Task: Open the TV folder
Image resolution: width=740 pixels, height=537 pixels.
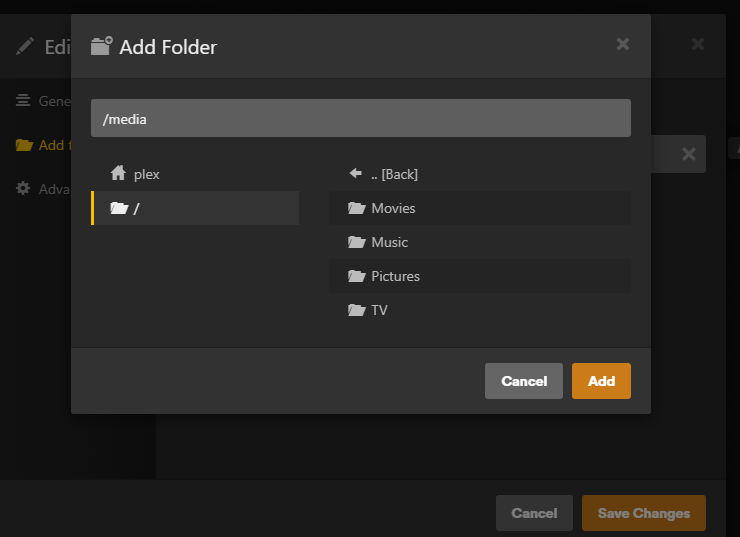Action: point(379,310)
